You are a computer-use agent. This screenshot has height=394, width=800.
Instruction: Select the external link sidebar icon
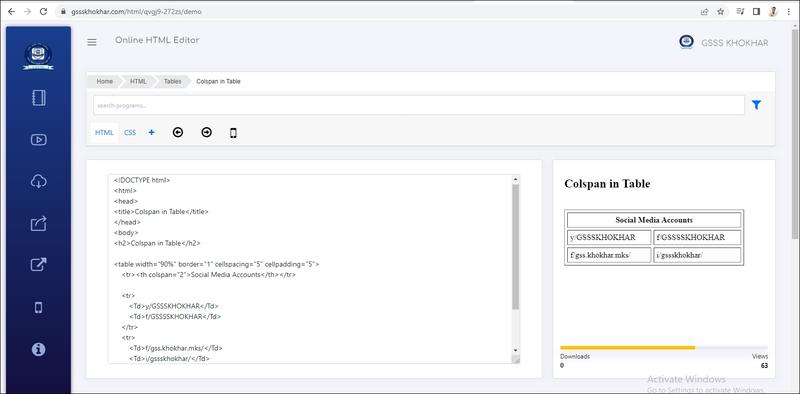pyautogui.click(x=39, y=264)
